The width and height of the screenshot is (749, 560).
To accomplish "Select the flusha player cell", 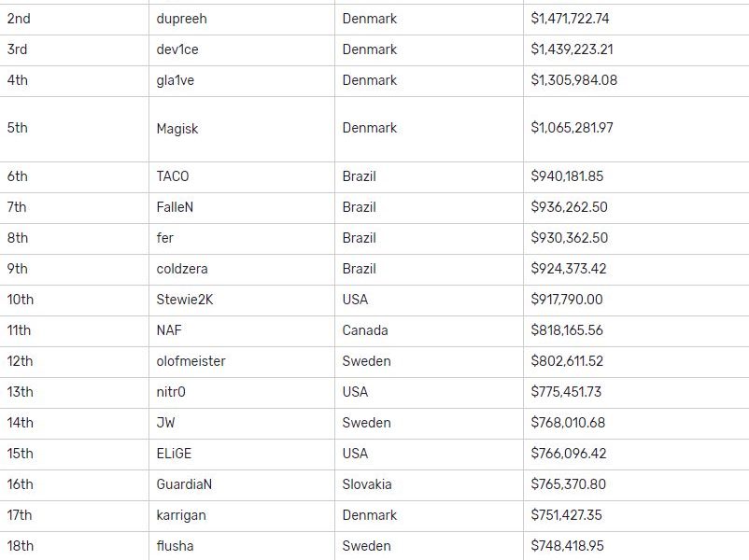I will click(x=176, y=546).
